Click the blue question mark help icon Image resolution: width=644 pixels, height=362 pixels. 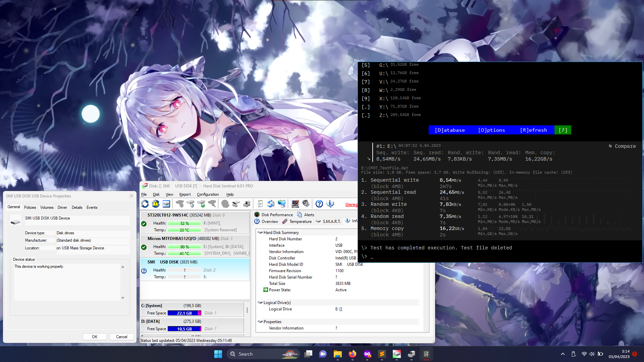coord(319,204)
